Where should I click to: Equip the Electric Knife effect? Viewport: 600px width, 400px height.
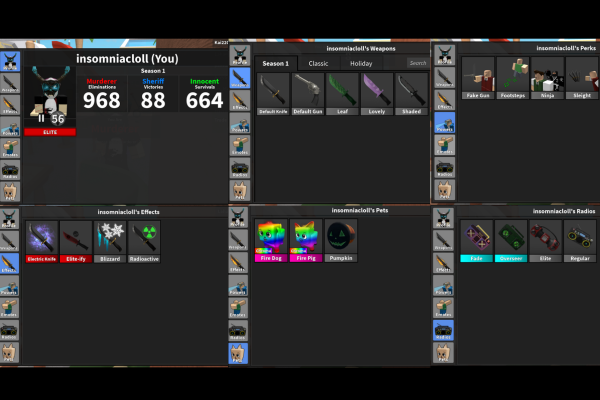click(x=42, y=242)
